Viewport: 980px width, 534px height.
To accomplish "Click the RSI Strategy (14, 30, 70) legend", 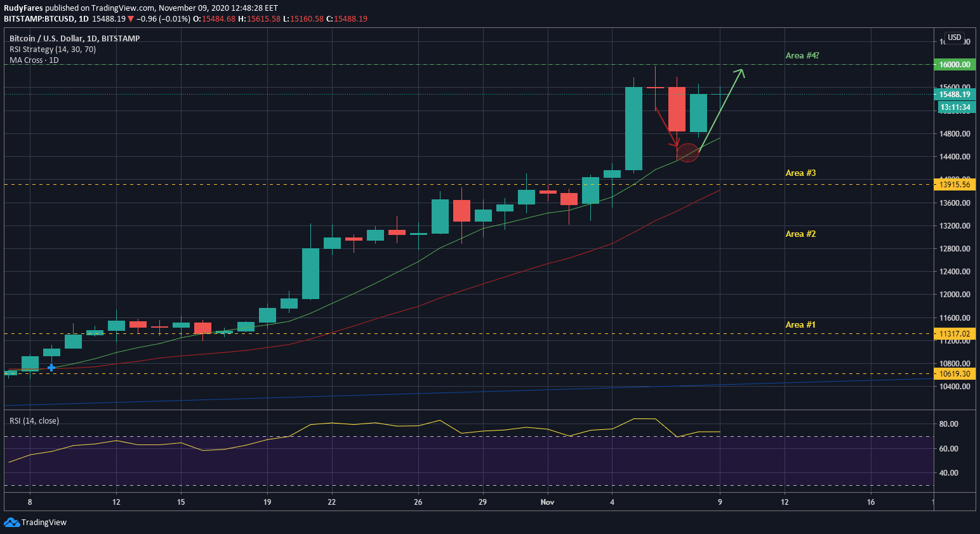I will [53, 50].
